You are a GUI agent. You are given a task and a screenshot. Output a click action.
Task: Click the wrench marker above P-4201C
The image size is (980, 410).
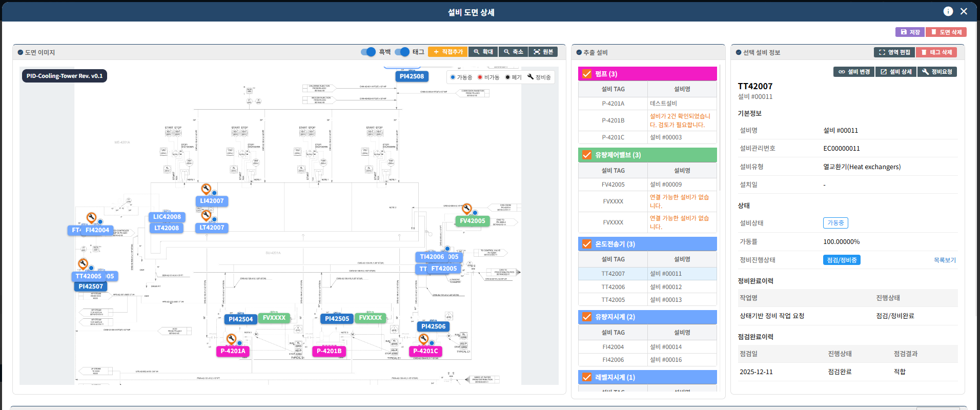423,339
